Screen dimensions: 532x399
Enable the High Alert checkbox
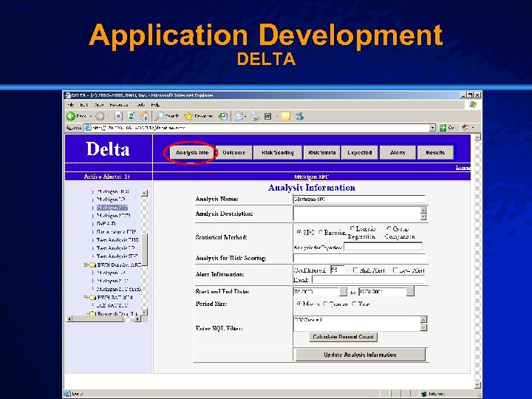(x=355, y=270)
